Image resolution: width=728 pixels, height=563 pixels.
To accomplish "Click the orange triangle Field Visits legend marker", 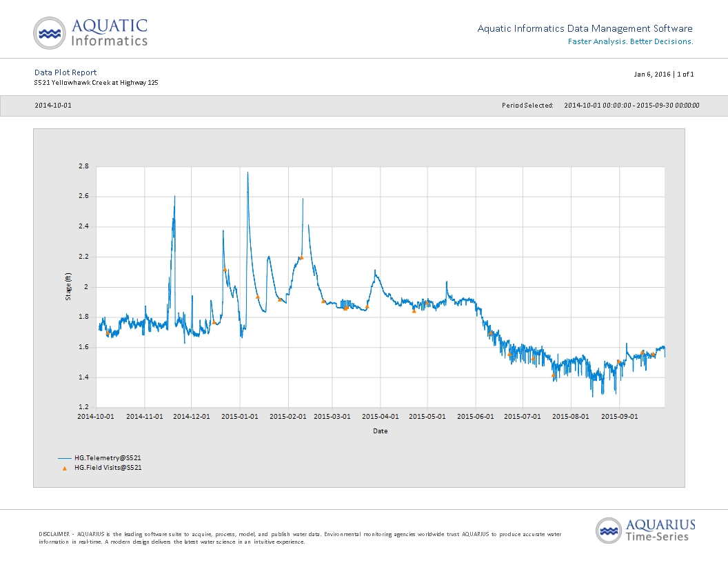I will click(x=65, y=468).
